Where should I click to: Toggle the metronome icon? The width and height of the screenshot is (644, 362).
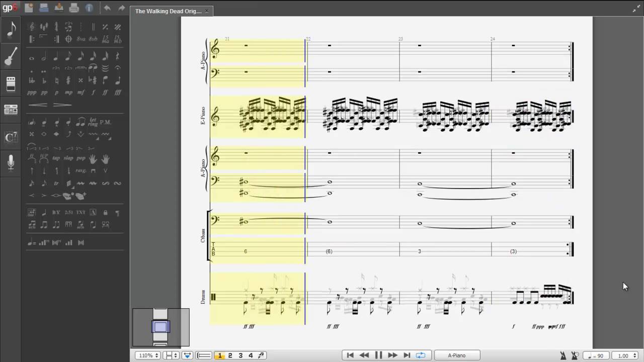(x=564, y=355)
